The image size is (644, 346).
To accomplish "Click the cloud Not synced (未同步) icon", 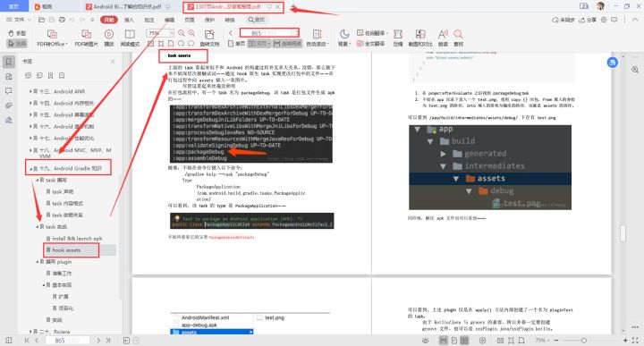I will tap(563, 20).
